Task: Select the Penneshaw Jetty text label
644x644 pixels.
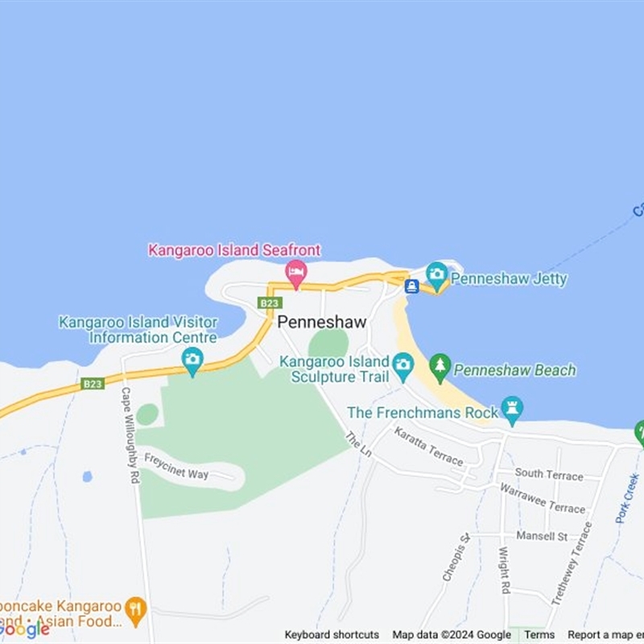Action: 509,279
